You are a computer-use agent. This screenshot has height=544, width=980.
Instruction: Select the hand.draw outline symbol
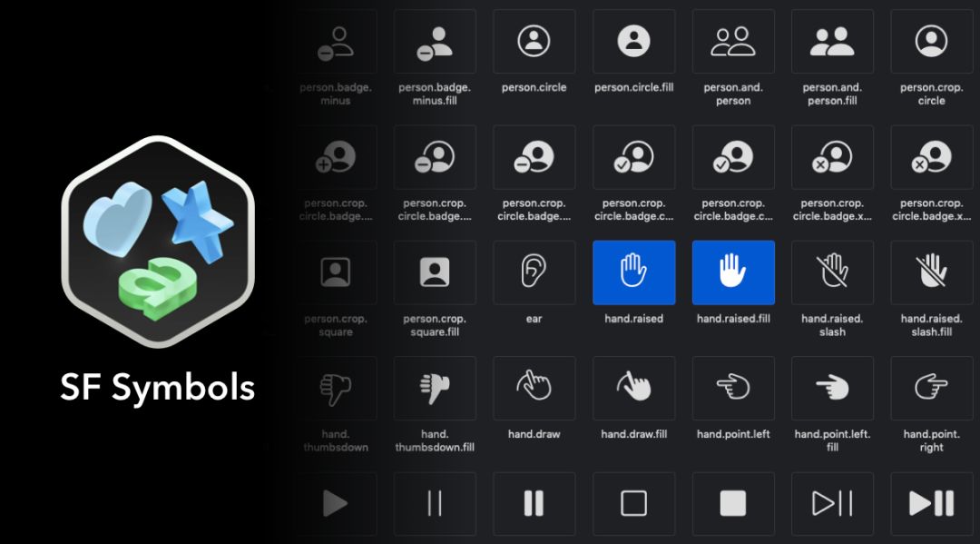pos(534,388)
